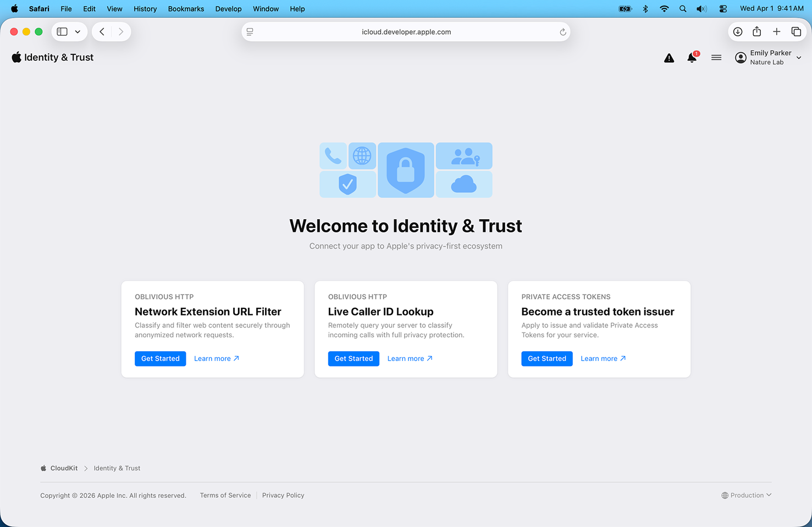Open the Develop menu
This screenshot has height=527, width=812.
tap(229, 9)
